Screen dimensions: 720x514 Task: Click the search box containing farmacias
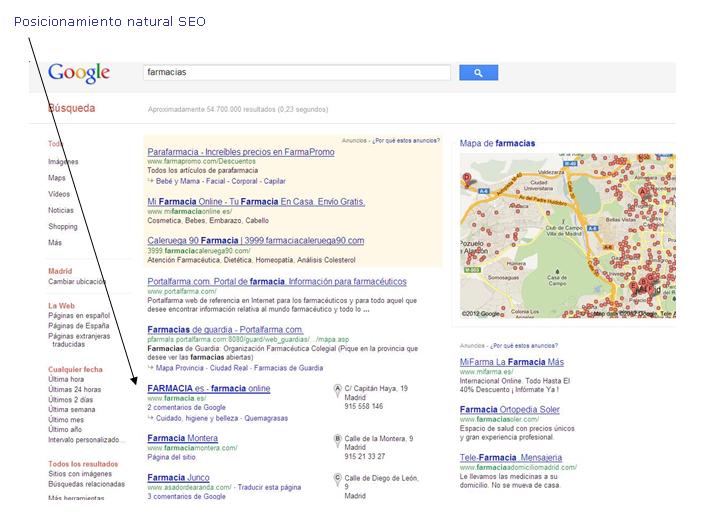click(297, 72)
